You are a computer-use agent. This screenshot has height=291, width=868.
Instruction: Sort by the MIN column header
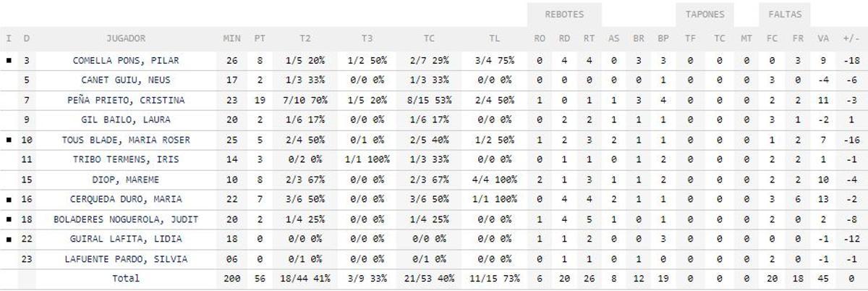pyautogui.click(x=231, y=38)
